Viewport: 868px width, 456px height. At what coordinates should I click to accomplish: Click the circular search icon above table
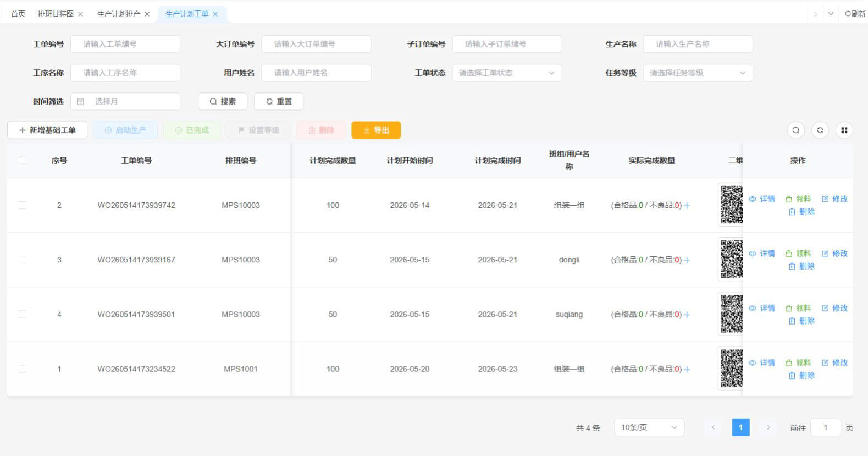(x=795, y=130)
